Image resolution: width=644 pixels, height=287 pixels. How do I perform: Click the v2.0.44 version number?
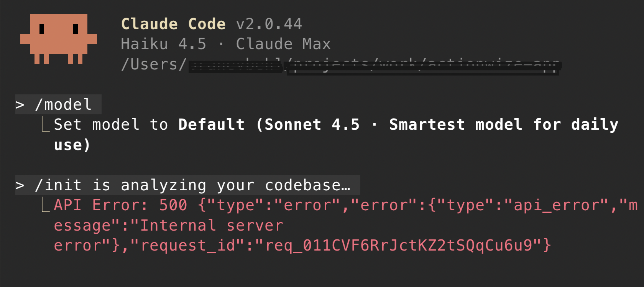click(269, 24)
